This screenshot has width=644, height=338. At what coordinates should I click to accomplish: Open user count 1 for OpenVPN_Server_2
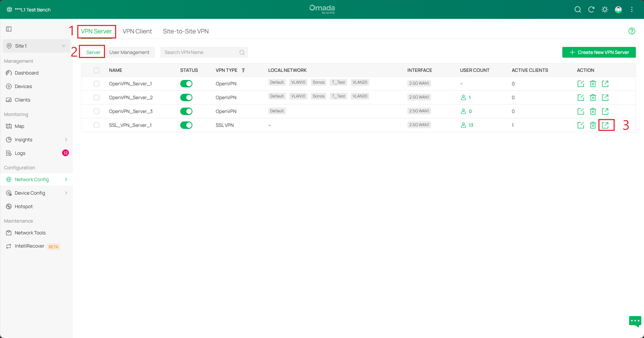pos(466,97)
